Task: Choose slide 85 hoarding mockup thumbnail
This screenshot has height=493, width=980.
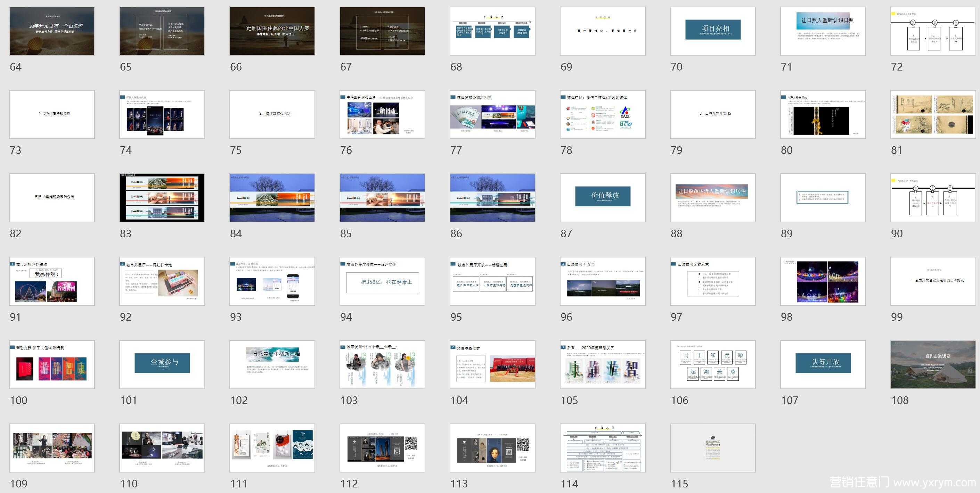Action: click(382, 198)
